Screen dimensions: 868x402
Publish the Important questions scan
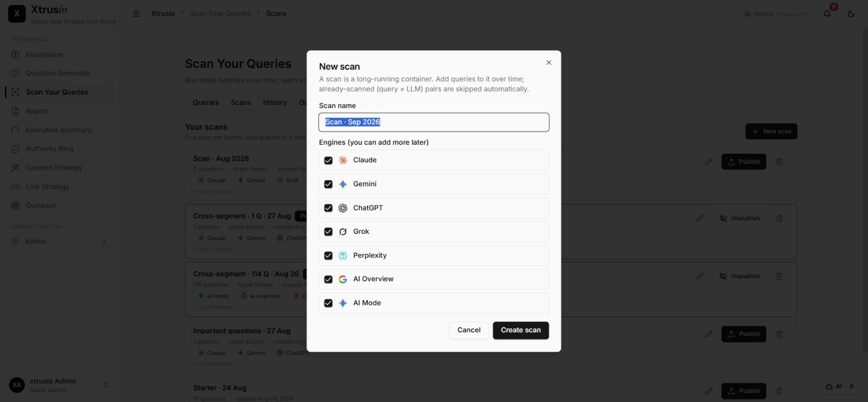click(744, 334)
